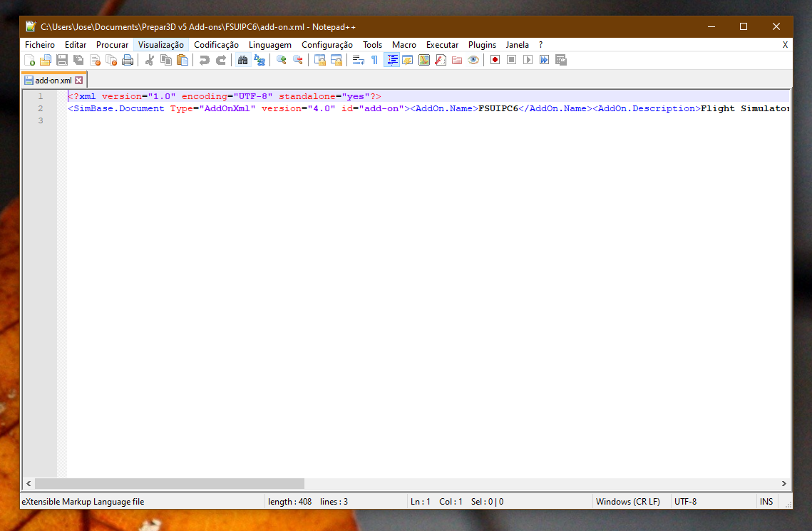Open the Ficheiro menu
This screenshot has width=812, height=531.
pos(40,45)
